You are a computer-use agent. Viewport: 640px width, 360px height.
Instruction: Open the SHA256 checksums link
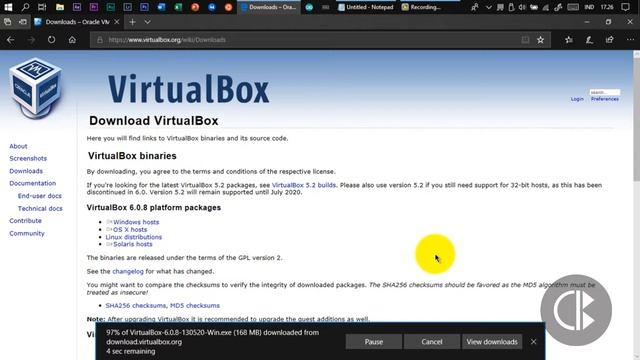pos(136,305)
